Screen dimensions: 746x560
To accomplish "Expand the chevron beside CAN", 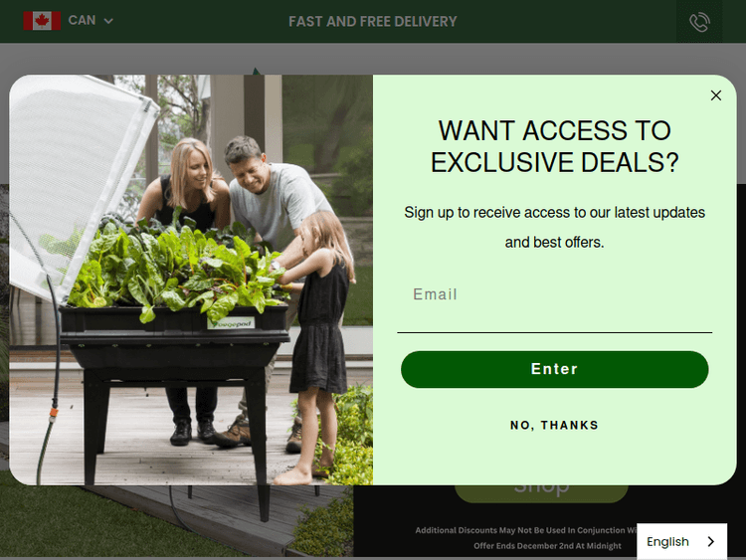I will tap(108, 21).
